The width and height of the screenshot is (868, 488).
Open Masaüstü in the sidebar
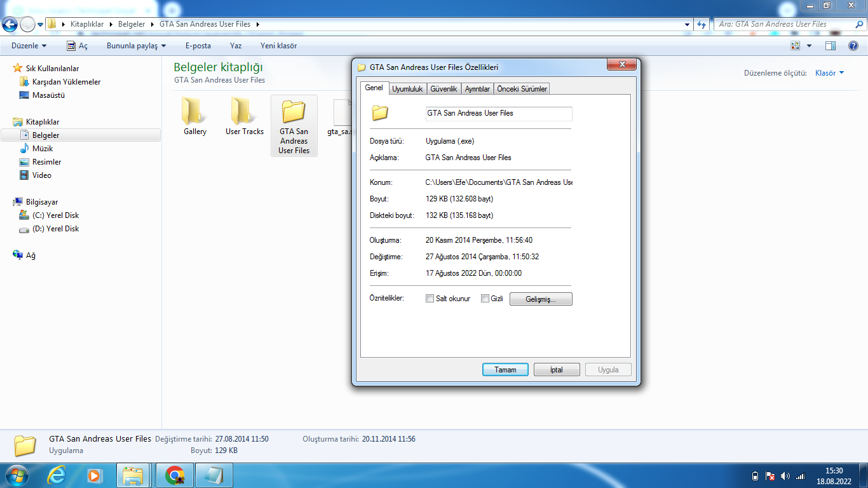click(x=48, y=95)
